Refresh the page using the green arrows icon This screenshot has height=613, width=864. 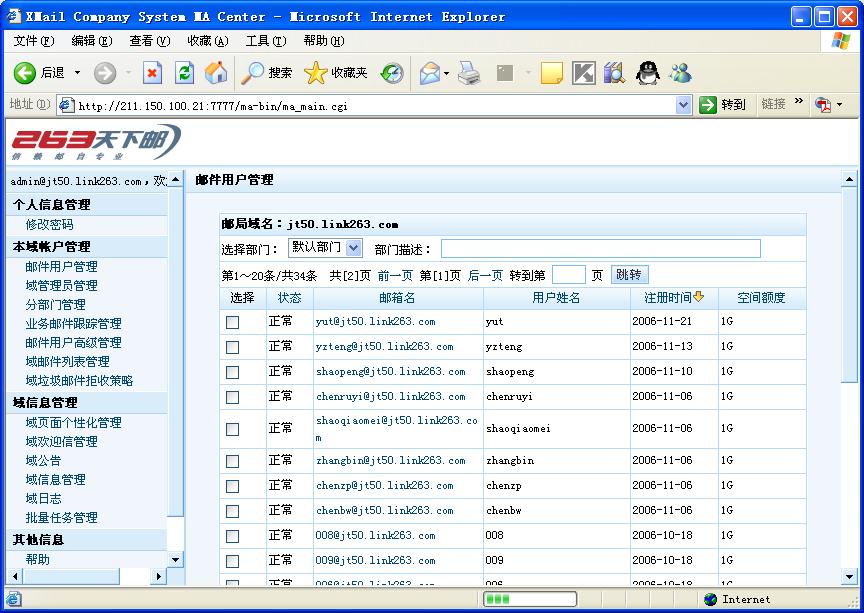pos(185,73)
